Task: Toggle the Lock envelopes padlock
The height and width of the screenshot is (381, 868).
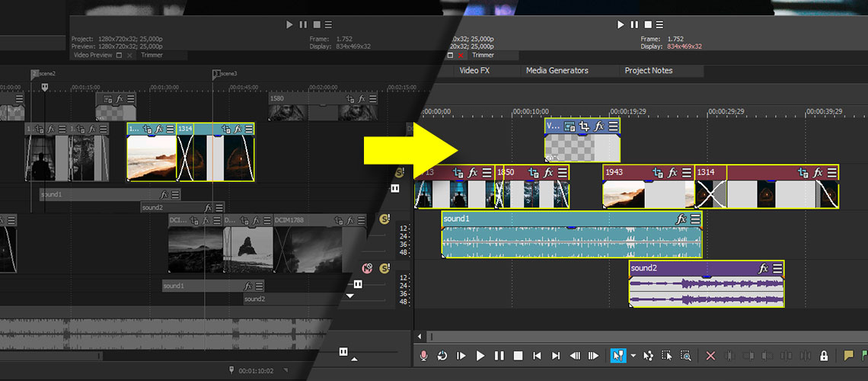Action: (x=824, y=356)
